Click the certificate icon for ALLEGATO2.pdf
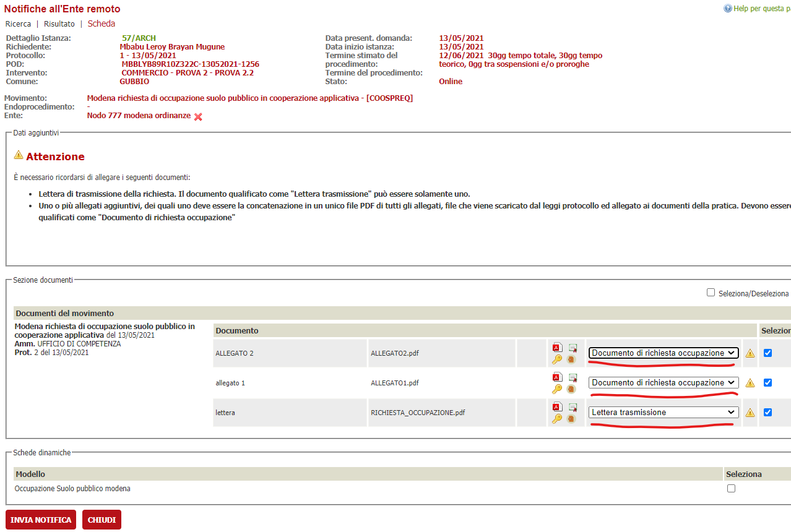This screenshot has width=791, height=532. pos(573,348)
